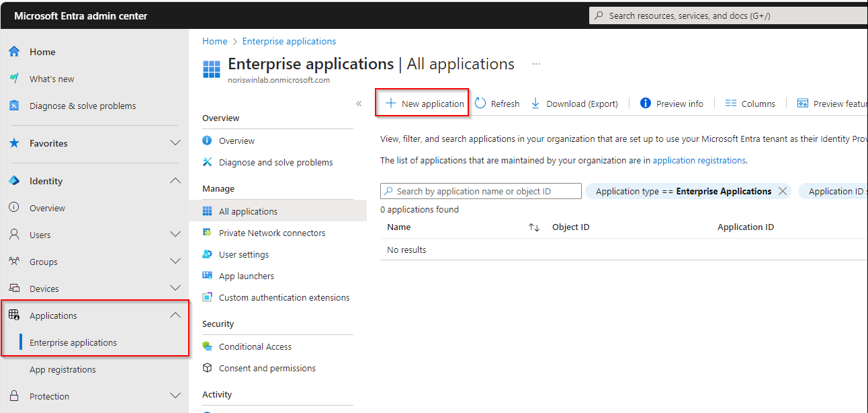Click the Diagnose & solve problems icon
The height and width of the screenshot is (413, 868).
14,106
